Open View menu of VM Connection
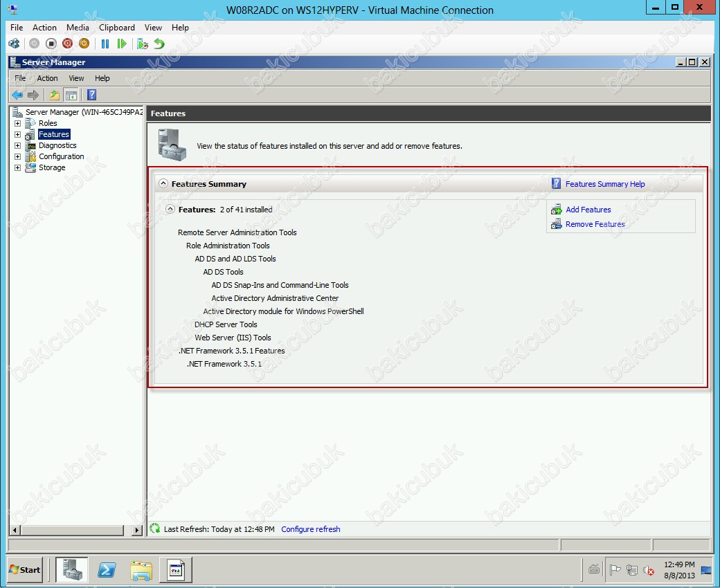Viewport: 720px width, 588px height. [154, 28]
